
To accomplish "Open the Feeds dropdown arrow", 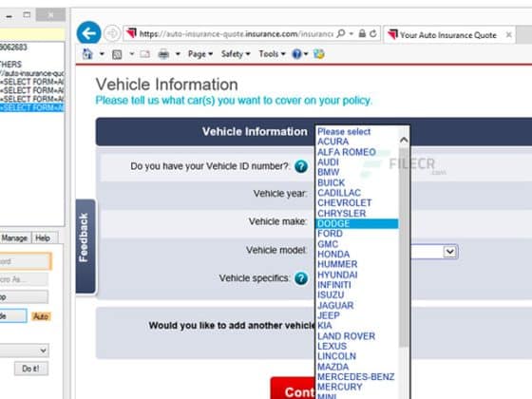I will pyautogui.click(x=132, y=54).
